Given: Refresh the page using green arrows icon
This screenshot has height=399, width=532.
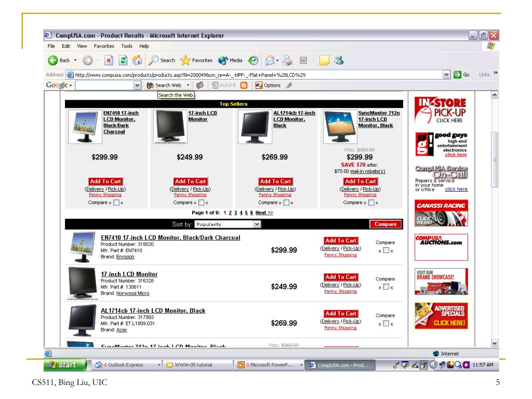Looking at the screenshot, I should (123, 60).
